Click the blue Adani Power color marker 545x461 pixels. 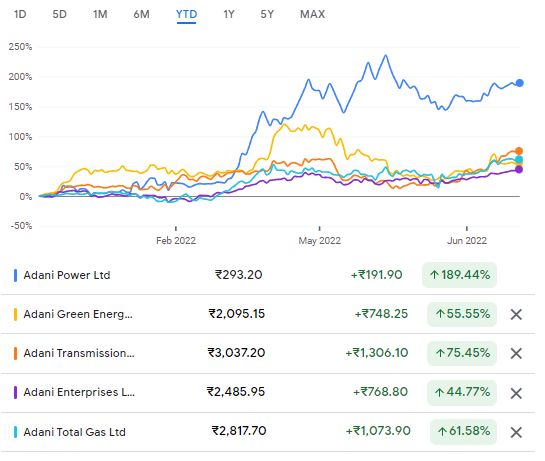coord(15,275)
